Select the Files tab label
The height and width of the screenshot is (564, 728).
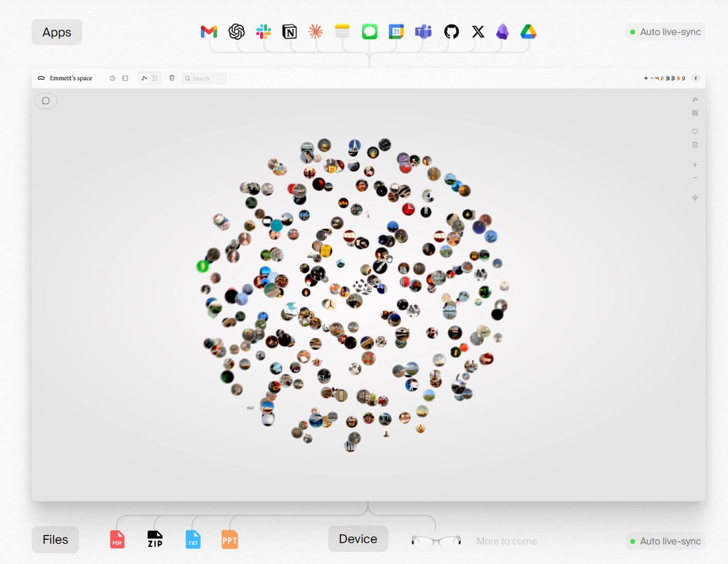(55, 540)
